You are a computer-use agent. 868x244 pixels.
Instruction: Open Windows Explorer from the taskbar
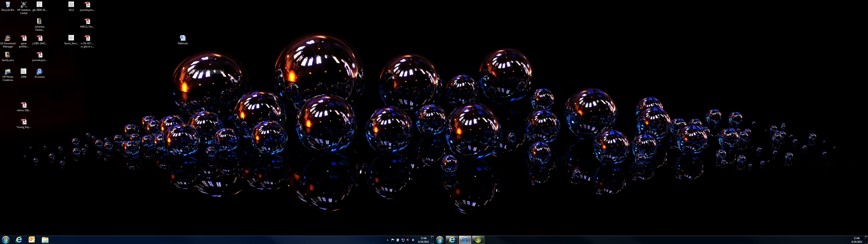(45, 240)
